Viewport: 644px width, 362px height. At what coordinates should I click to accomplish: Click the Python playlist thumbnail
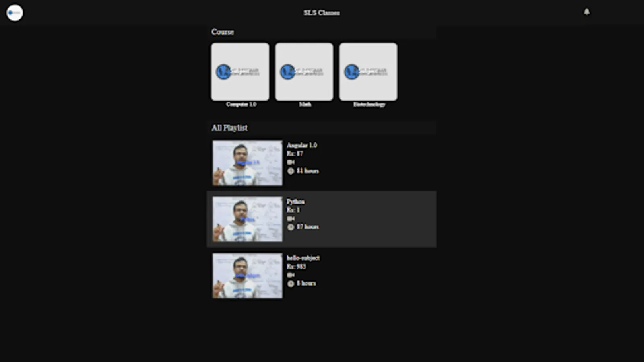(x=247, y=218)
